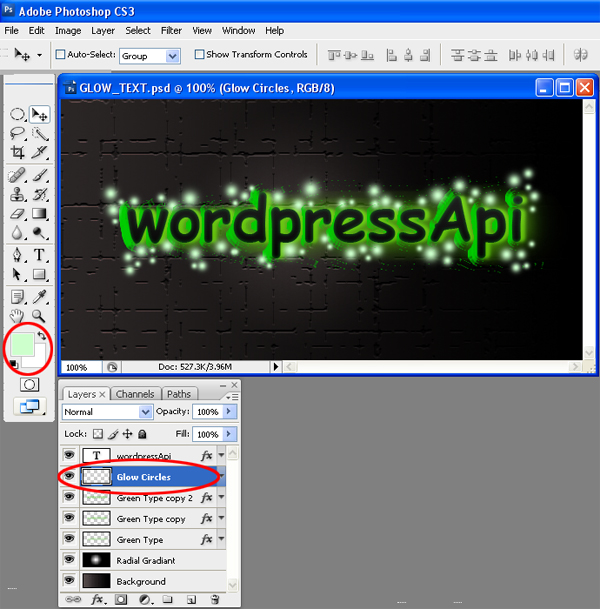Toggle lock all
Viewport: 600px width, 609px height.
click(x=142, y=434)
